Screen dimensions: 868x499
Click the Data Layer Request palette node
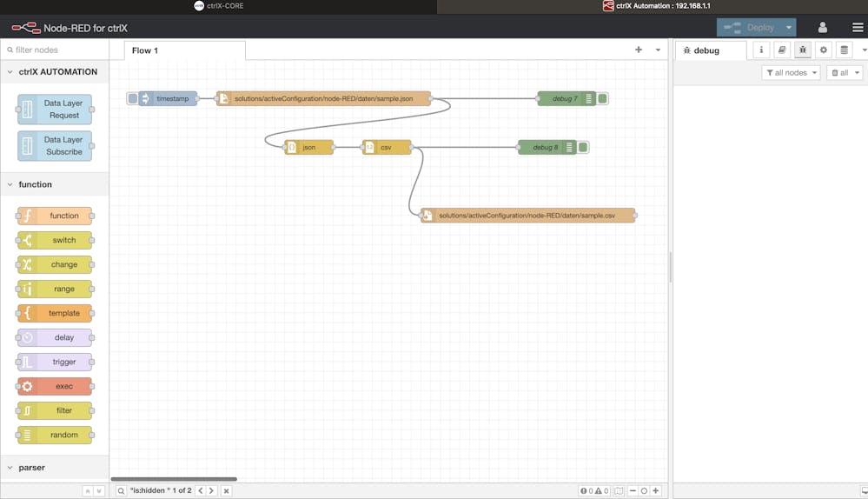pos(55,110)
